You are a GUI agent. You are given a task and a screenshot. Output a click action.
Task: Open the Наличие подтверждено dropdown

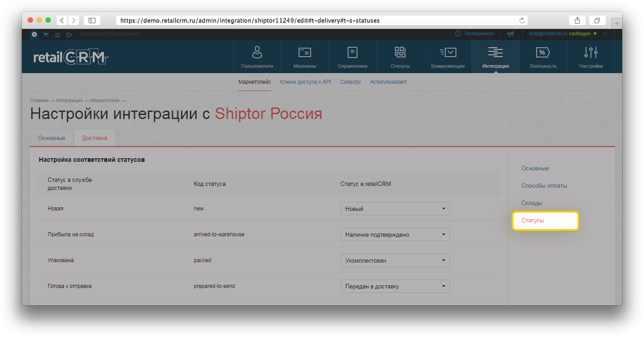click(395, 234)
